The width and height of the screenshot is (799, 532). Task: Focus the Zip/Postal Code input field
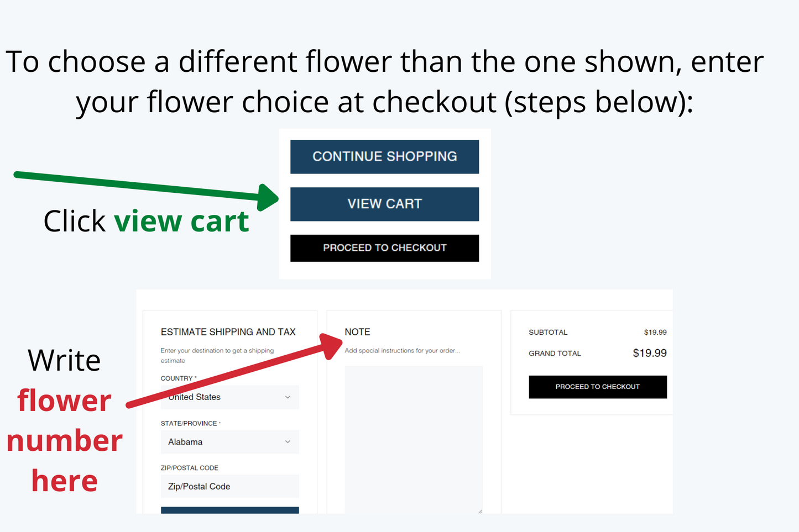(229, 486)
